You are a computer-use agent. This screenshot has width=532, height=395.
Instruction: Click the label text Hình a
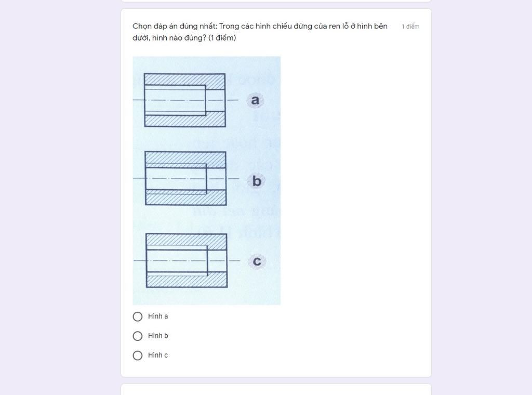(157, 316)
